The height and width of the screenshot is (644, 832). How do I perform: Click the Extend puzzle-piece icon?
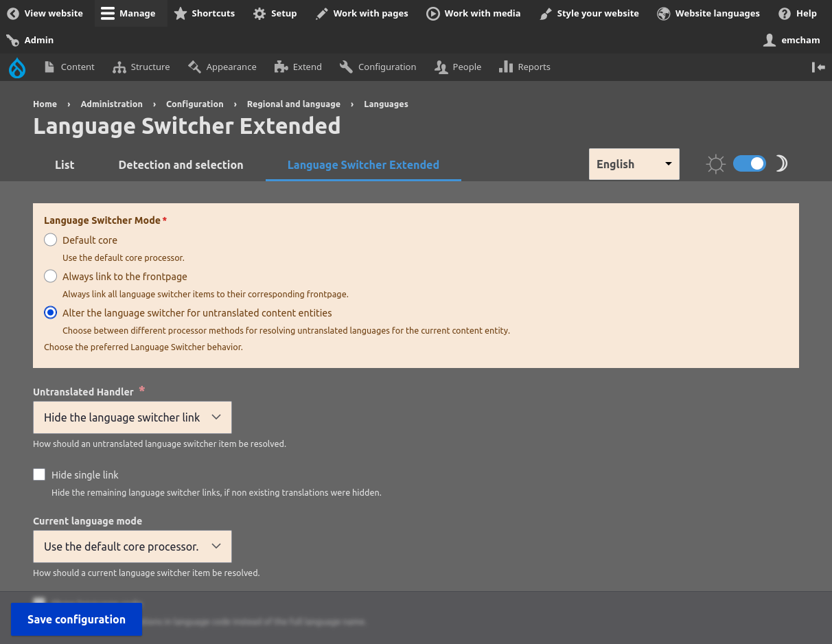(x=280, y=67)
